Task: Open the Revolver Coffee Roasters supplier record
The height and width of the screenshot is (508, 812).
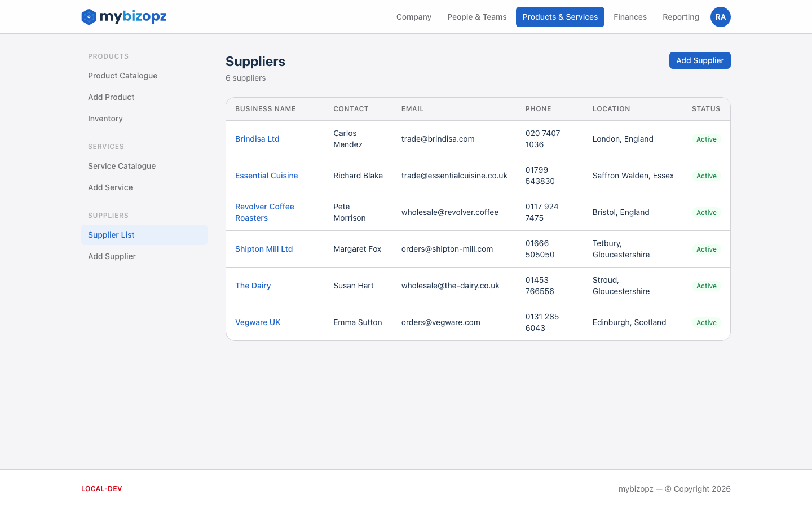Action: coord(264,212)
